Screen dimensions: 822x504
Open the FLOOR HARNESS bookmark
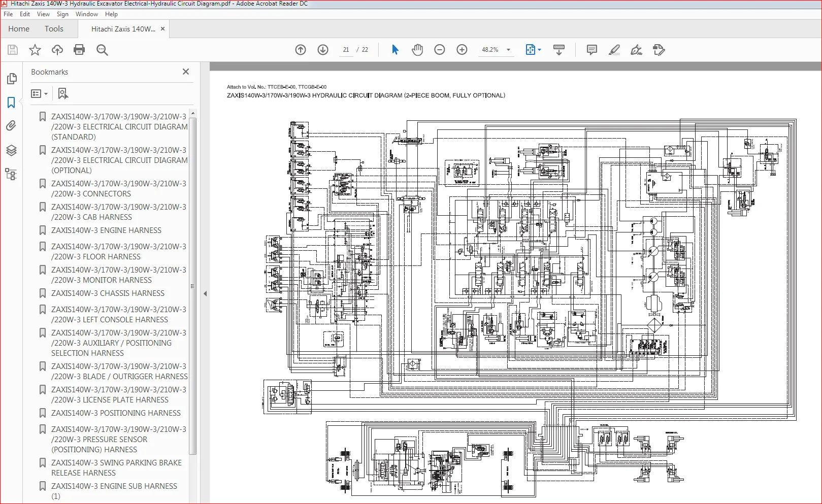pos(119,251)
